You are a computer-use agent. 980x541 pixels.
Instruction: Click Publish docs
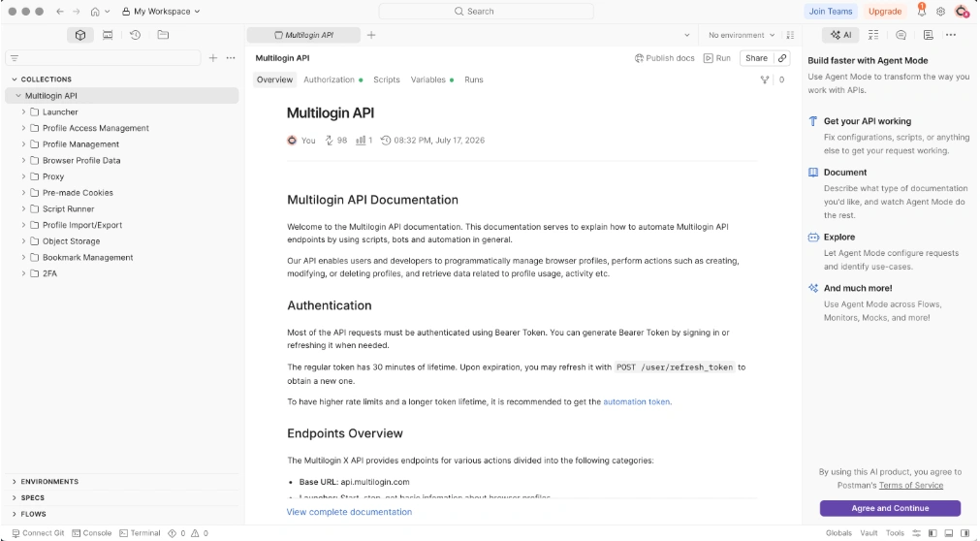pos(664,58)
